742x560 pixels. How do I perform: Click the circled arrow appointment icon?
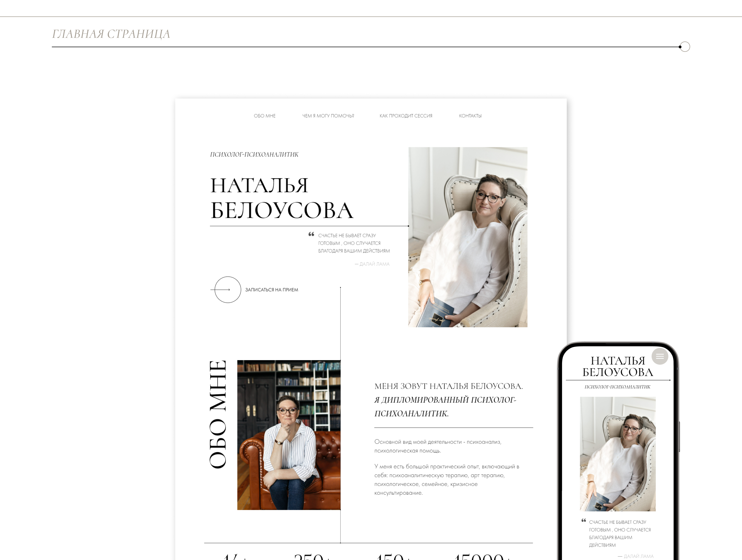click(x=227, y=290)
